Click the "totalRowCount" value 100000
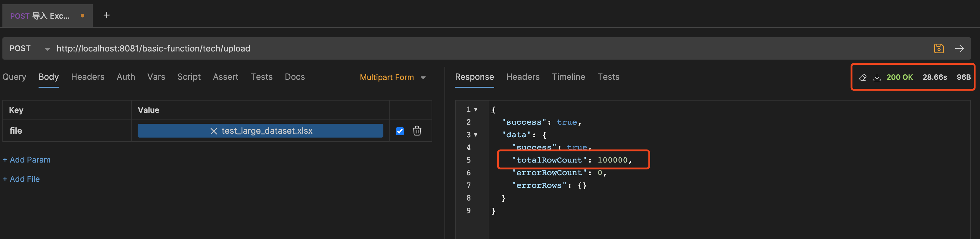This screenshot has height=239, width=980. click(x=612, y=160)
